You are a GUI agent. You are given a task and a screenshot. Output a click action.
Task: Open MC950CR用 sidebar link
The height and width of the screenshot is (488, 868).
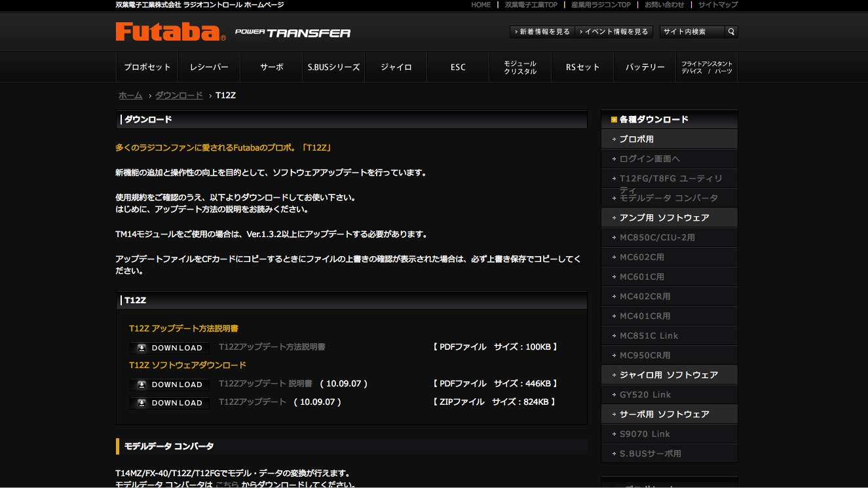[x=669, y=355]
